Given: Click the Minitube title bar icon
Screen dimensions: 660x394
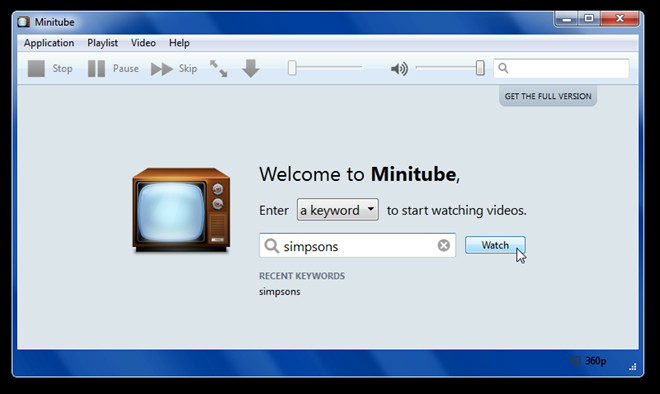Looking at the screenshot, I should [x=24, y=22].
